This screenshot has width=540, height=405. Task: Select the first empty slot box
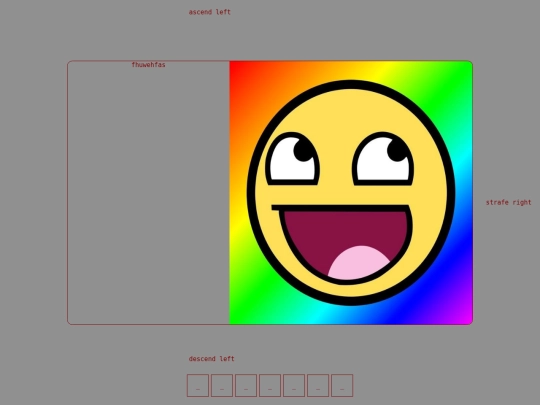[198, 385]
